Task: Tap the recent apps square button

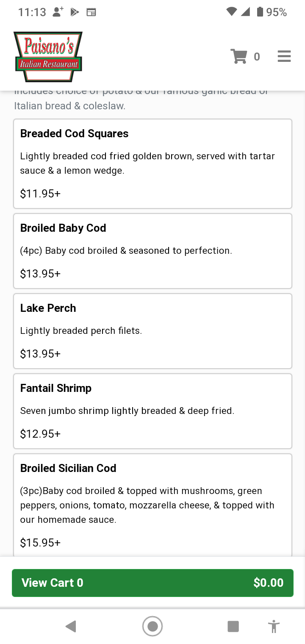Action: (x=233, y=626)
